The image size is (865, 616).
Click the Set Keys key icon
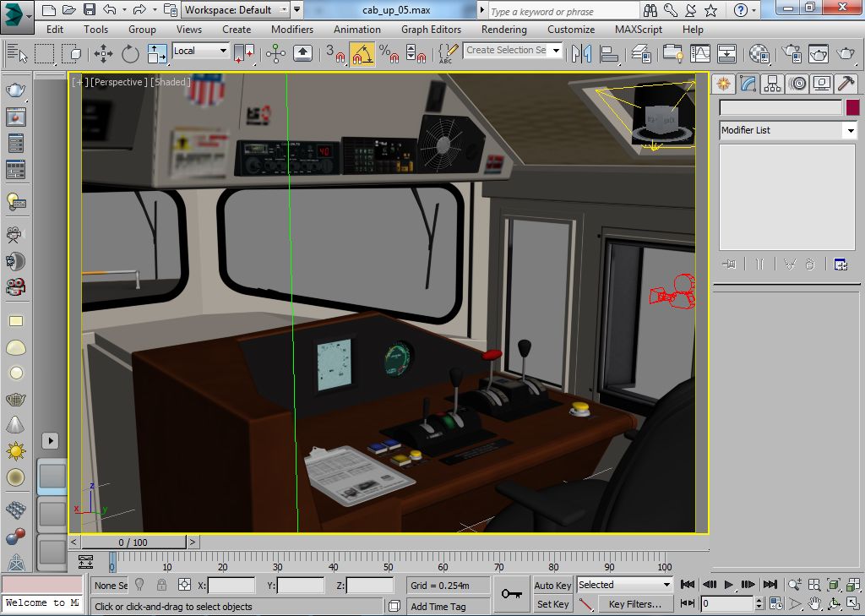pos(511,594)
